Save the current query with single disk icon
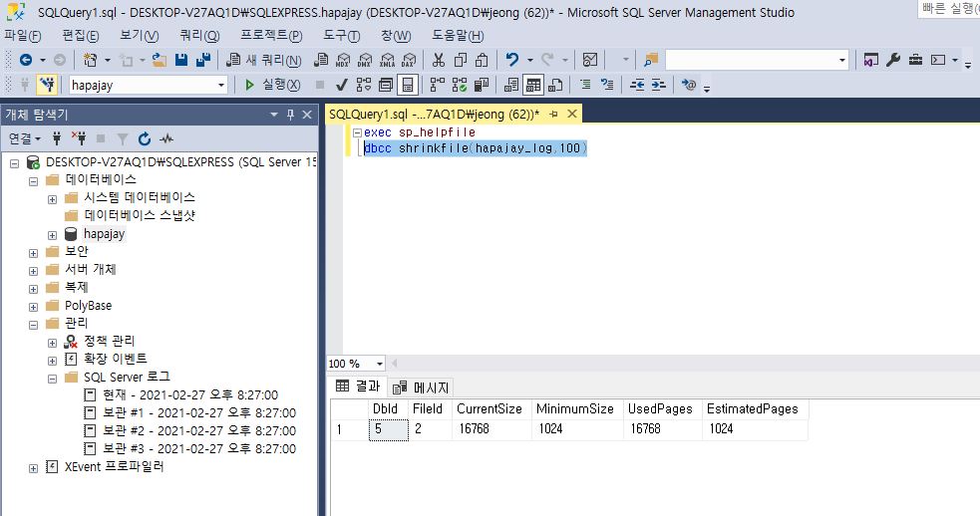The image size is (980, 516). [181, 60]
